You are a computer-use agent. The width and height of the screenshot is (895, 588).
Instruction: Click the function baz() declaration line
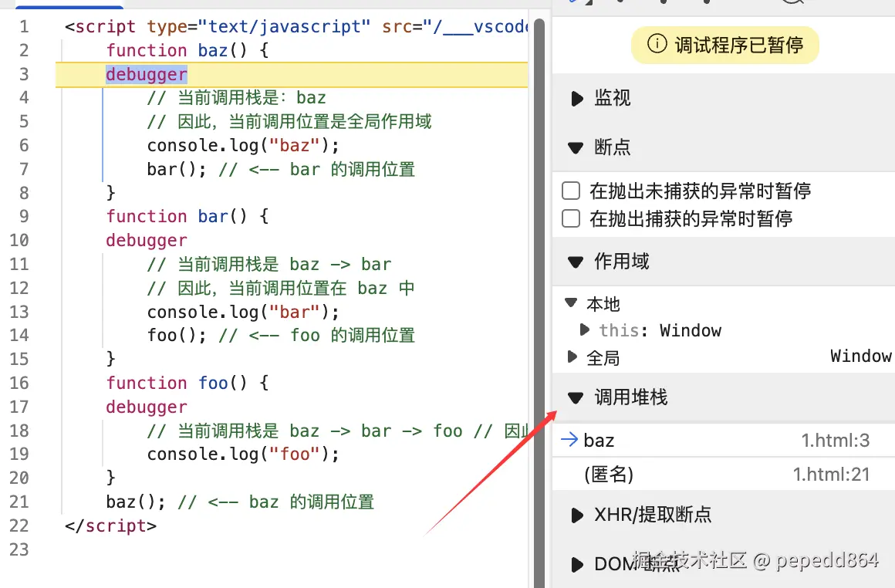(187, 50)
